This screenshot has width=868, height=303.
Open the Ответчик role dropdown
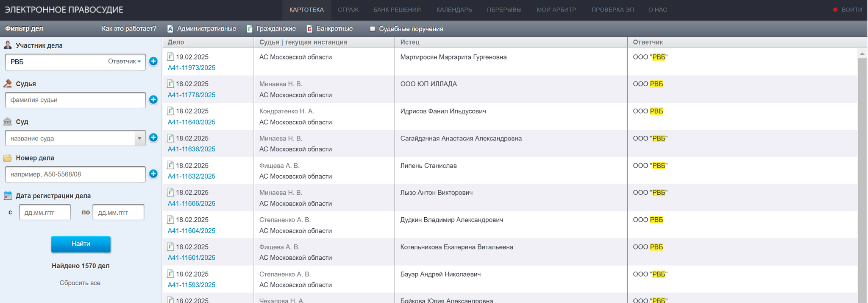click(125, 61)
